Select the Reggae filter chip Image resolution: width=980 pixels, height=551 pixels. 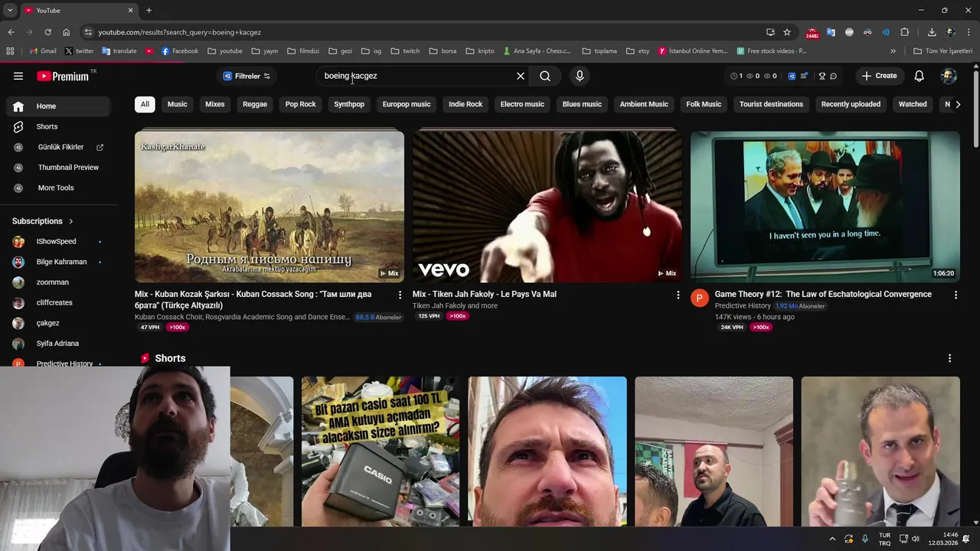[x=255, y=104]
